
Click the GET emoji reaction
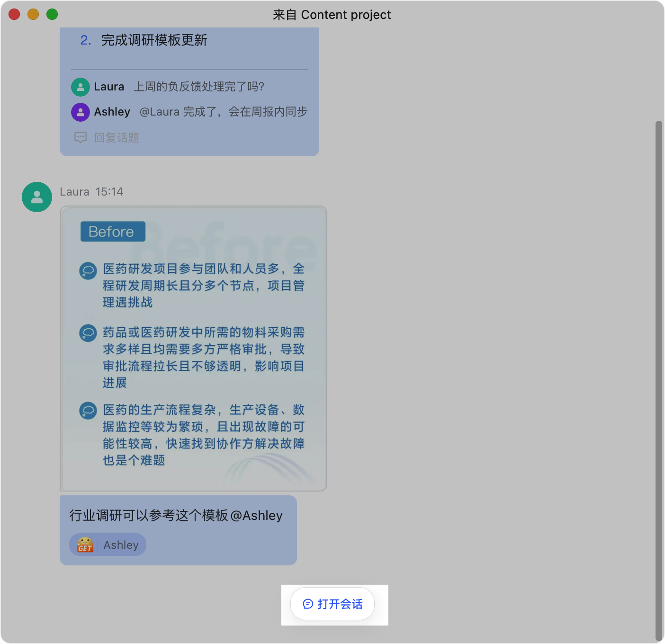(x=85, y=545)
